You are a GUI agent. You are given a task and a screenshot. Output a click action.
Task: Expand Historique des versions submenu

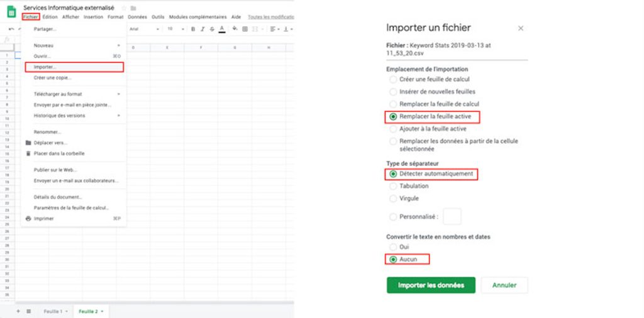(x=74, y=116)
